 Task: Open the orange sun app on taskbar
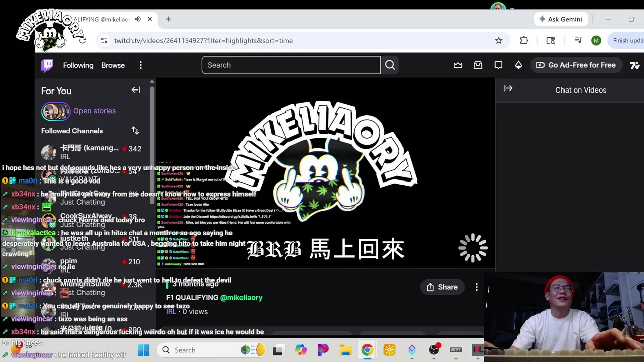point(389,350)
